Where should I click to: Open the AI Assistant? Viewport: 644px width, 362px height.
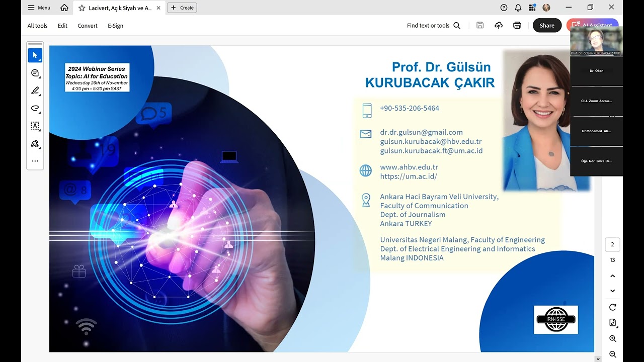(x=592, y=25)
